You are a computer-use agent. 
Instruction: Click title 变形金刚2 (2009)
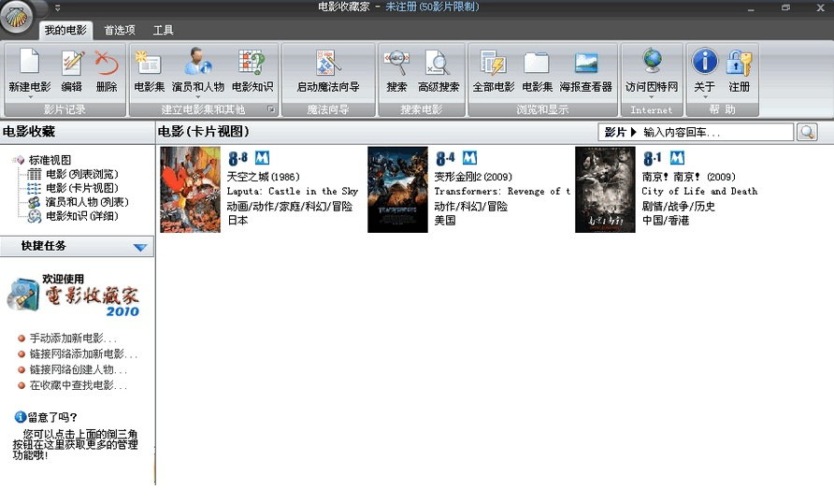[473, 177]
